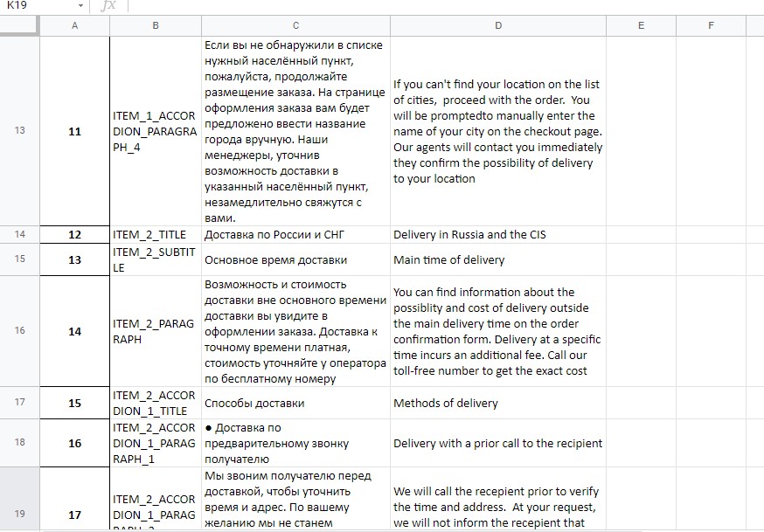The image size is (764, 532).
Task: Click cell starting 'Если вы не обнаружили'
Action: click(x=295, y=131)
